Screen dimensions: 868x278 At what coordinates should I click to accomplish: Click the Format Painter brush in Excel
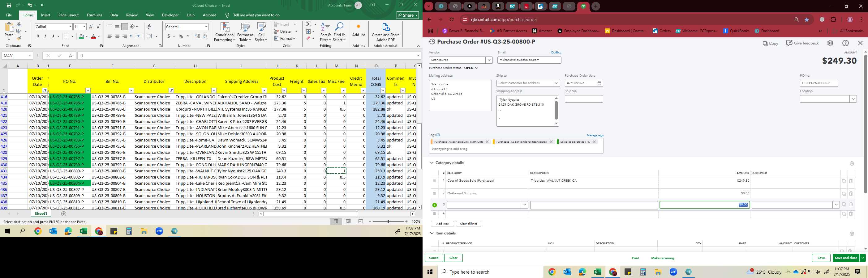pos(19,38)
